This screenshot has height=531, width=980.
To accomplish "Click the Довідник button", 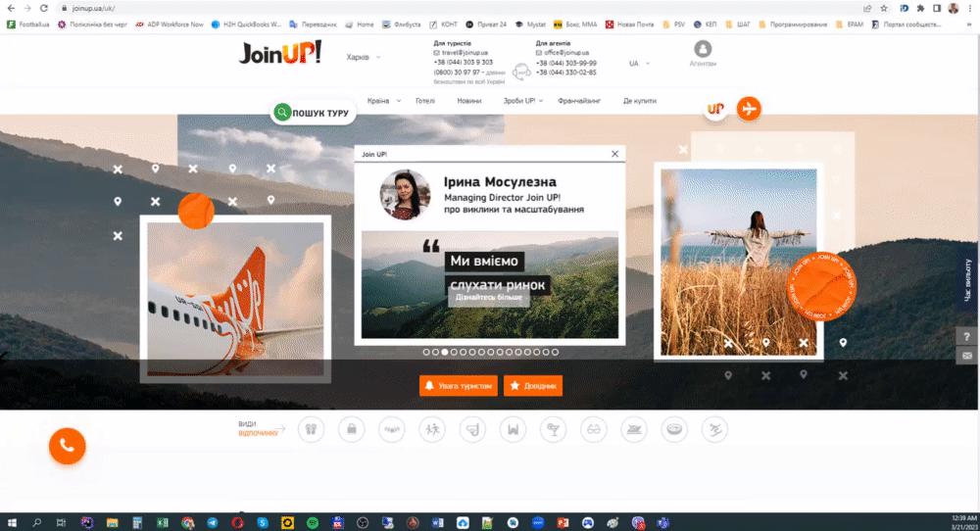I will coord(533,386).
